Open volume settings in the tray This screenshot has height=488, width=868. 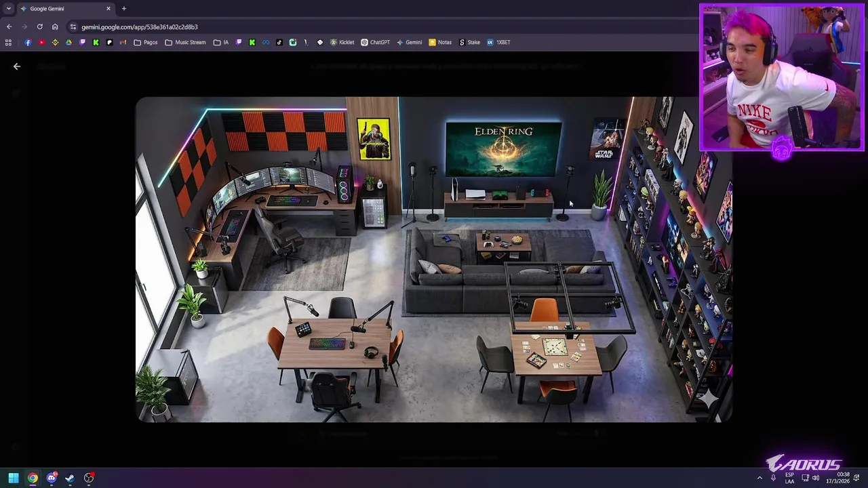816,478
